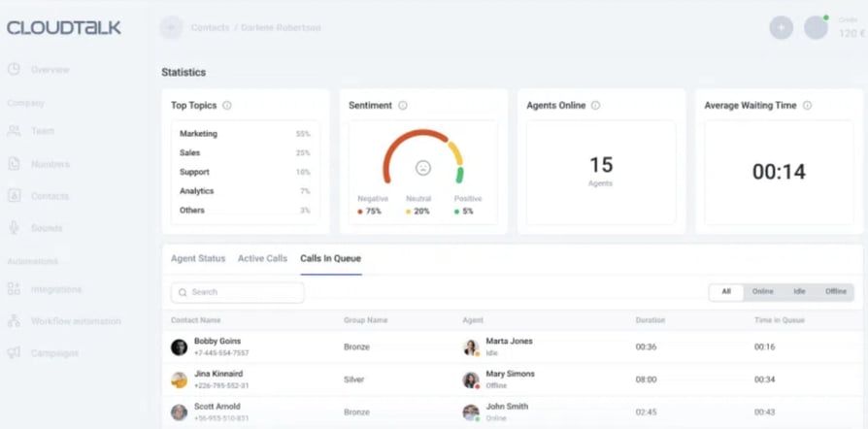Image resolution: width=868 pixels, height=429 pixels.
Task: Click the Sounds microphone icon
Action: (14, 228)
